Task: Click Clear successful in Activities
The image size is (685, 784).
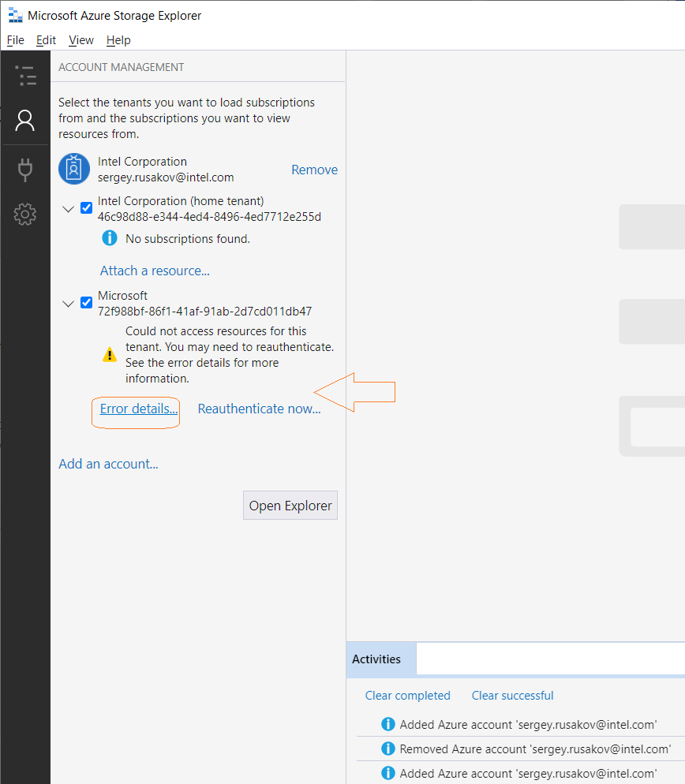Action: [513, 696]
